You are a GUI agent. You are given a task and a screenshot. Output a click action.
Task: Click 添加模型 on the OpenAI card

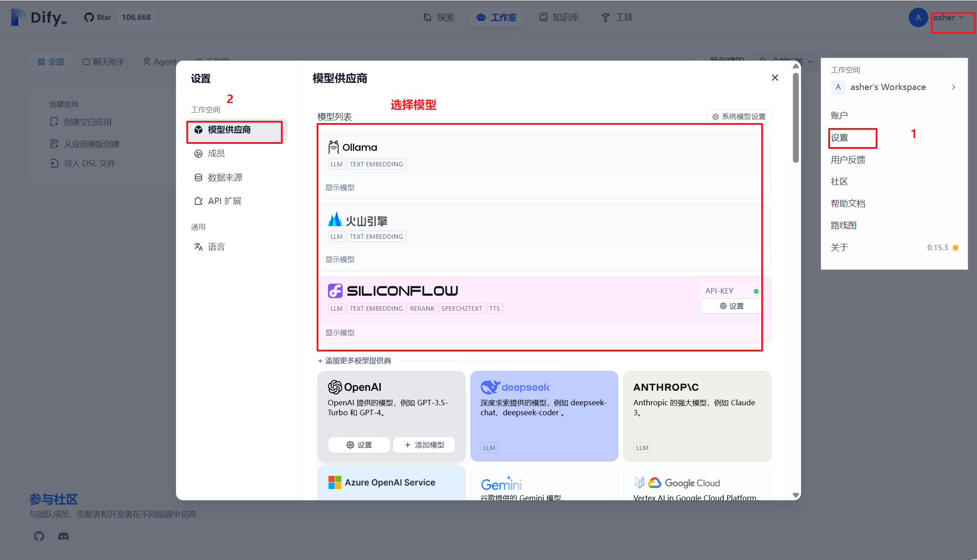tap(424, 445)
